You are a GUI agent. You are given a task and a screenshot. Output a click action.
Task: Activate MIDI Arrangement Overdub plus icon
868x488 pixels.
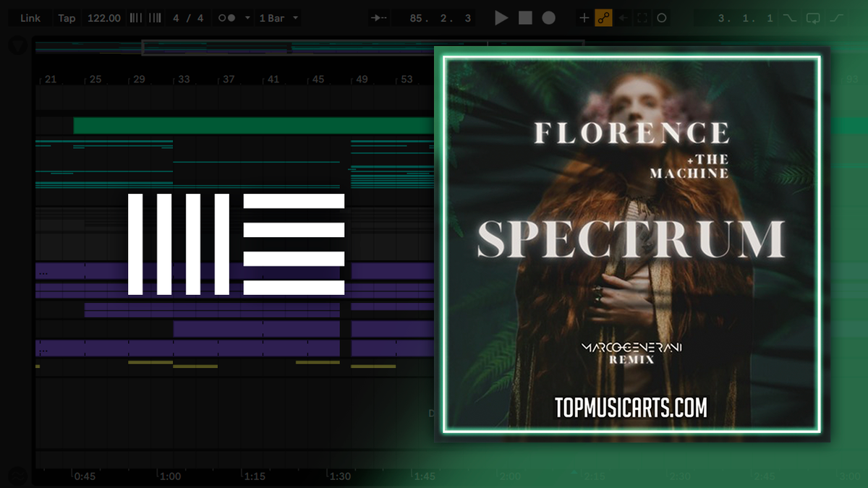tap(583, 17)
